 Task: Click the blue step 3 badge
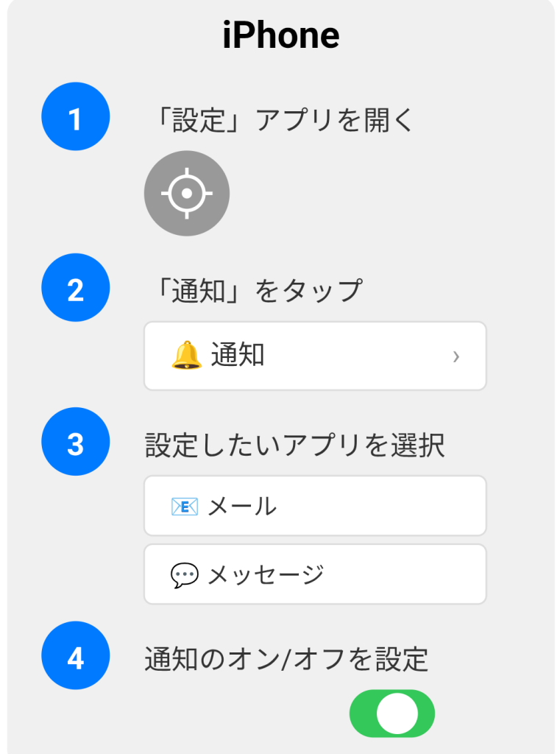coord(76,443)
